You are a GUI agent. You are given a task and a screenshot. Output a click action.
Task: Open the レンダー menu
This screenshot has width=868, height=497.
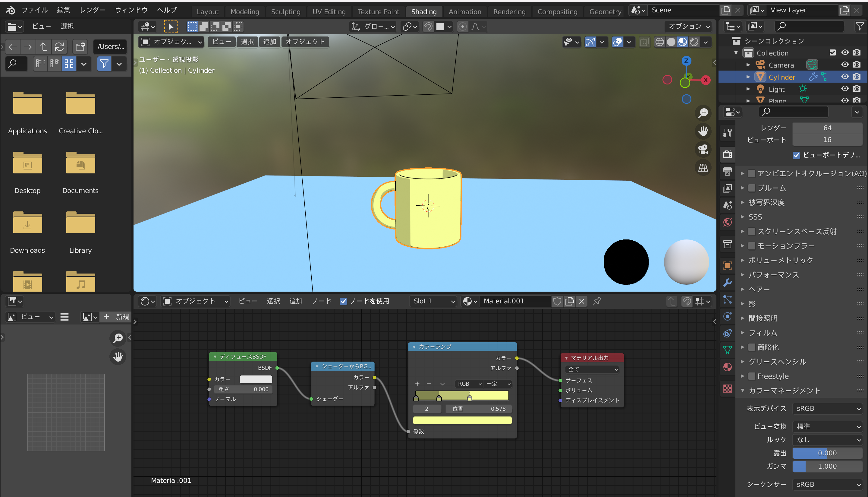click(x=92, y=10)
